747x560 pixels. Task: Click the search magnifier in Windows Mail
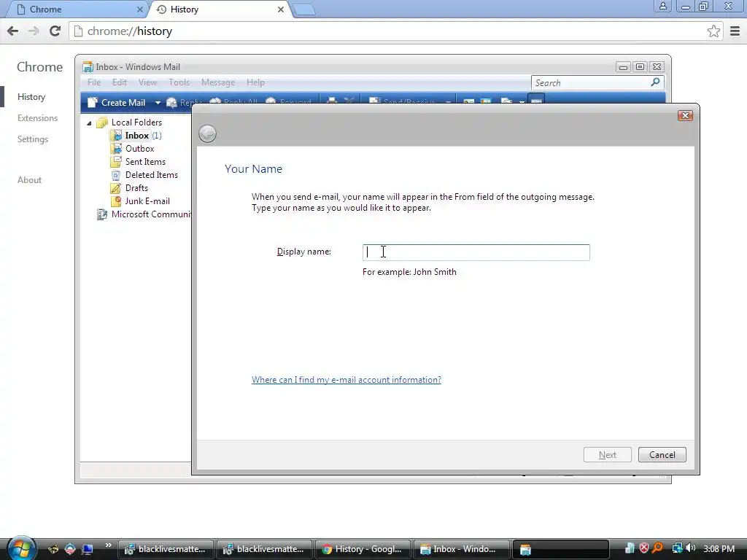point(656,82)
